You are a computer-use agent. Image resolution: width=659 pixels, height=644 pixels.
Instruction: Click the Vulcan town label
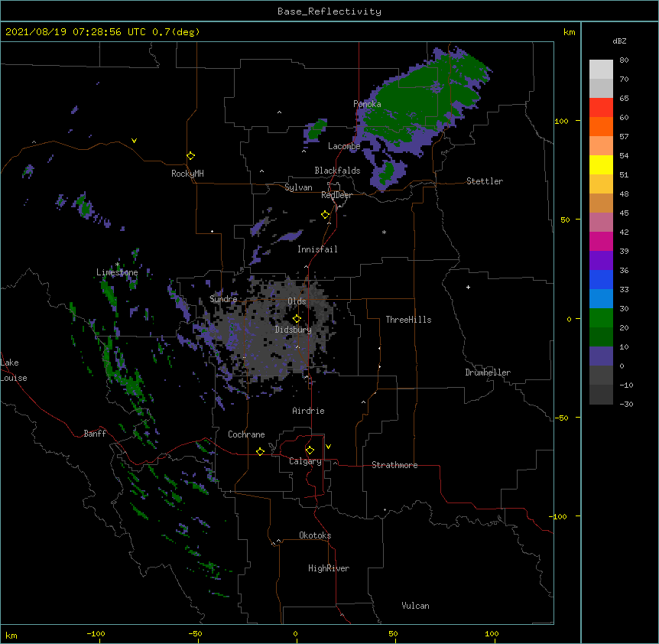(x=415, y=606)
